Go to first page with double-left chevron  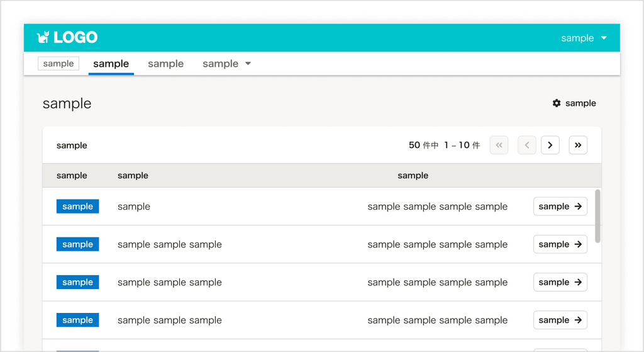point(499,145)
